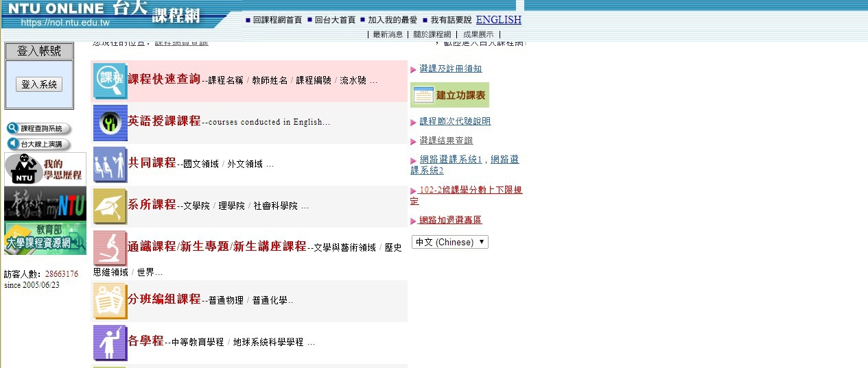Open 我的學思歷程 banner
This screenshot has height=368, width=868.
45,169
